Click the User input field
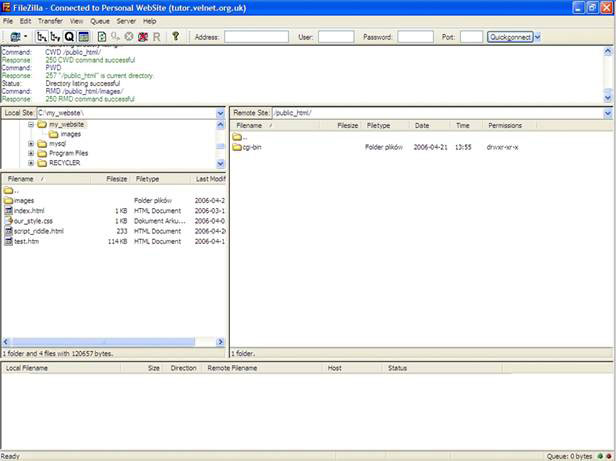 tap(336, 37)
